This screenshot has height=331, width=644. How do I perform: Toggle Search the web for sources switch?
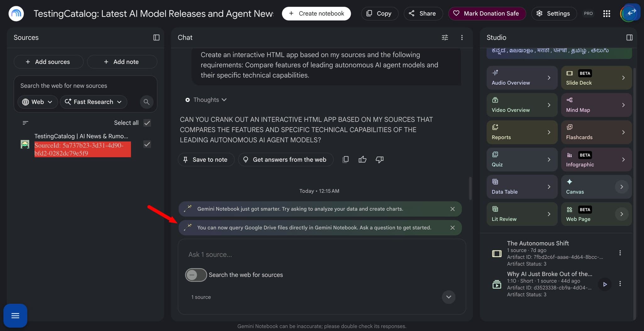pos(196,275)
